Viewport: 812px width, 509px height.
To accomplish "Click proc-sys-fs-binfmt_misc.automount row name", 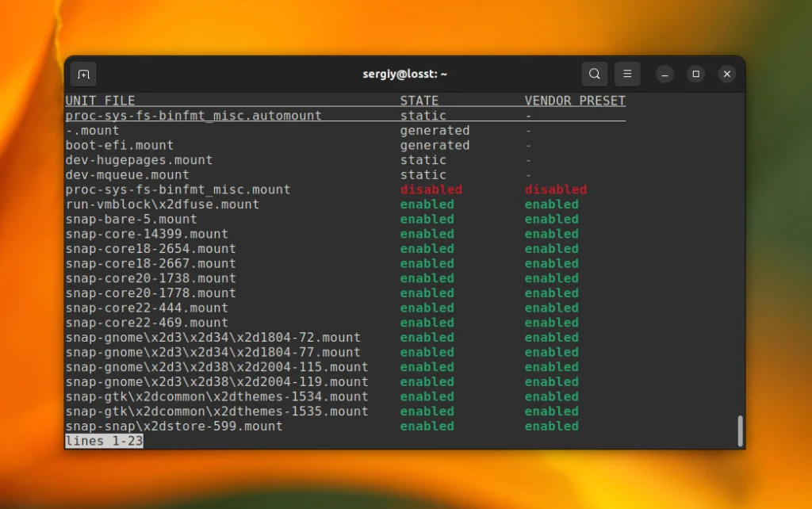I will tap(193, 116).
